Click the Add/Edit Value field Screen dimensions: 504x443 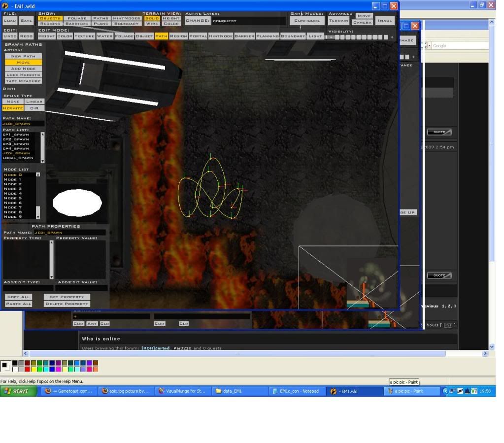coord(81,288)
